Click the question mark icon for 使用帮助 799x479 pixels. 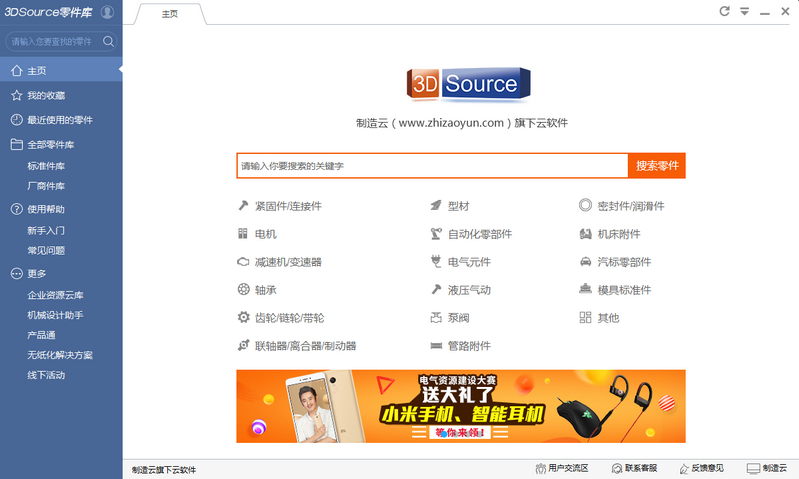pyautogui.click(x=17, y=209)
